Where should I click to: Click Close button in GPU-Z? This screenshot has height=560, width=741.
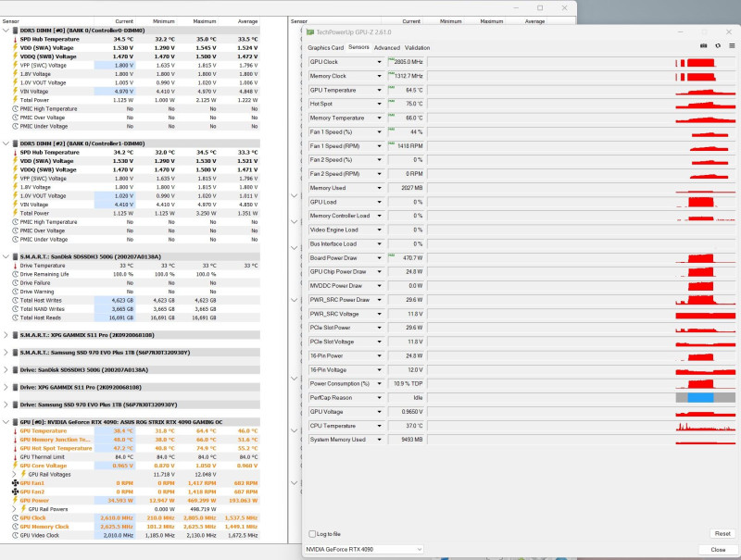718,550
